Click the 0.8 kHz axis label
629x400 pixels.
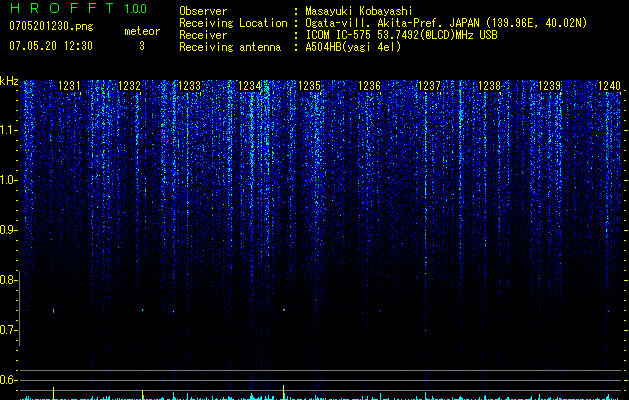click(x=8, y=280)
